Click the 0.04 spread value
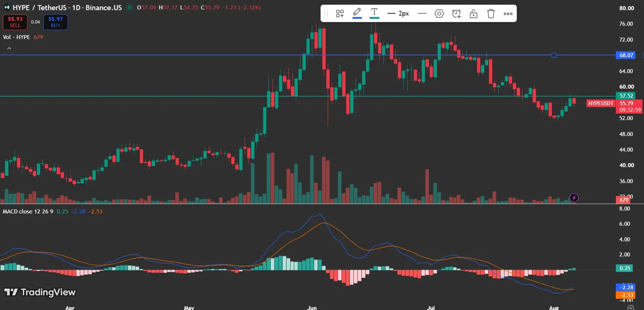Screen dimensions: 644x310 click(x=35, y=22)
